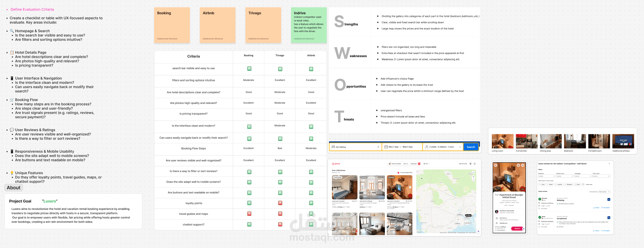Screen dimensions: 644x248
Task: Select the orange Booking sticky note
Action: [172, 25]
